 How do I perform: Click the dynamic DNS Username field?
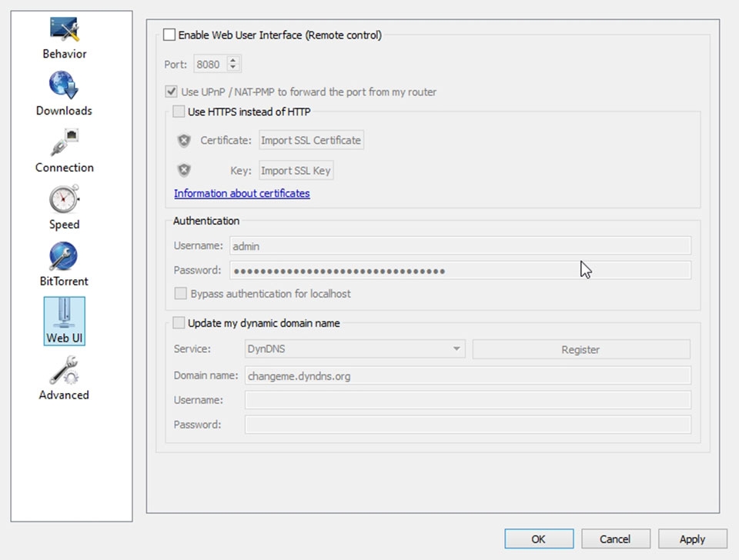click(468, 400)
